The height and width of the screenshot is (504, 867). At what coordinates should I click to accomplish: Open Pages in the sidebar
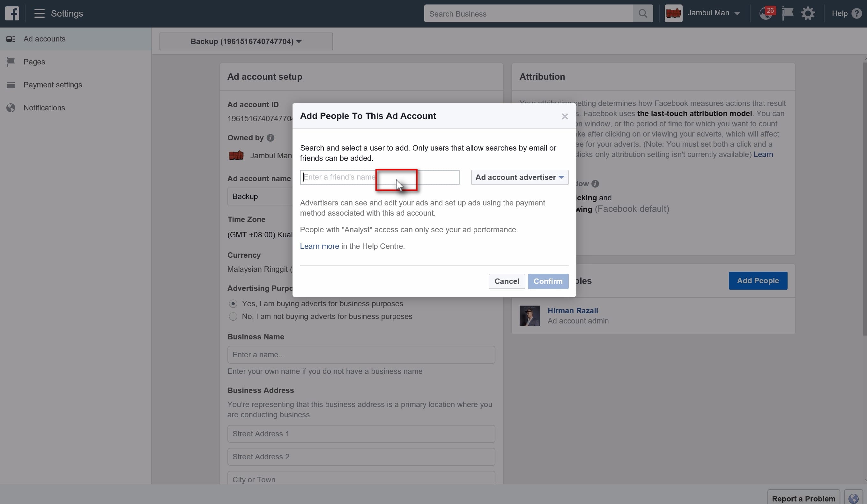click(x=76, y=62)
